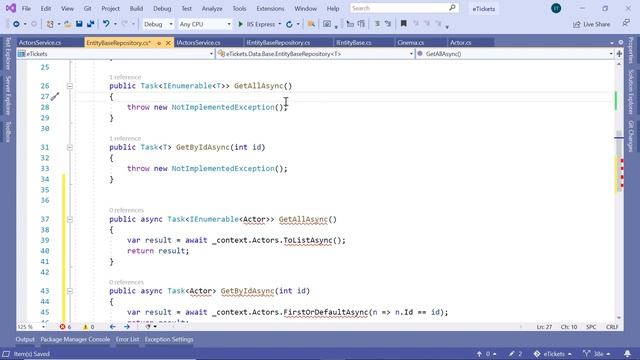Viewport: 640px width, 360px height.
Task: Open the Git menu
Action: pos(87,8)
